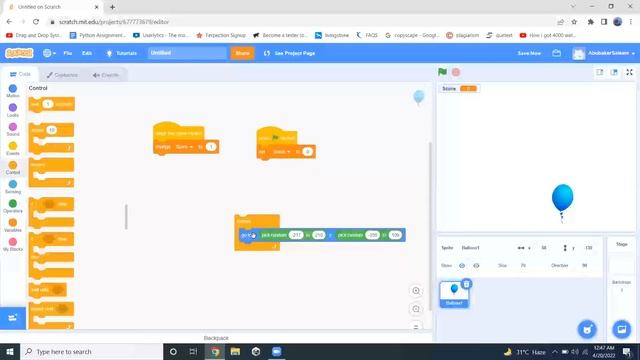The height and width of the screenshot is (360, 640).
Task: Click the orange Share button
Action: [x=242, y=53]
